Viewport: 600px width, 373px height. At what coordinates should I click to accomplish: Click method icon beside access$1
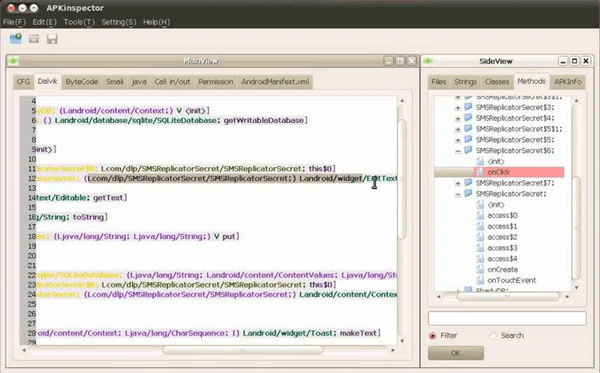(480, 226)
